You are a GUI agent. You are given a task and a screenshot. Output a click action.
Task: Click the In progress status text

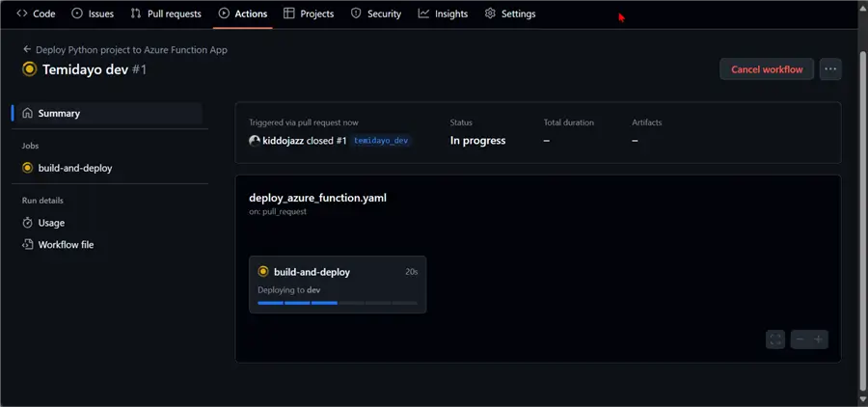(x=477, y=141)
